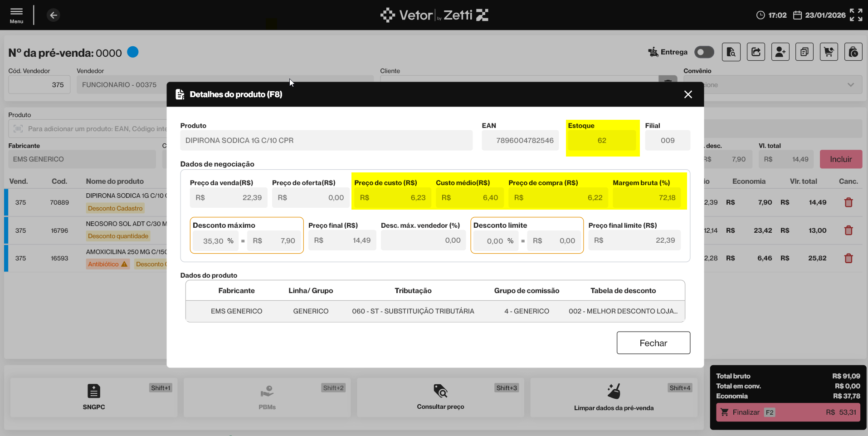
Task: Delete the DIPIRONA SODICA row with trash icon
Action: pos(848,202)
